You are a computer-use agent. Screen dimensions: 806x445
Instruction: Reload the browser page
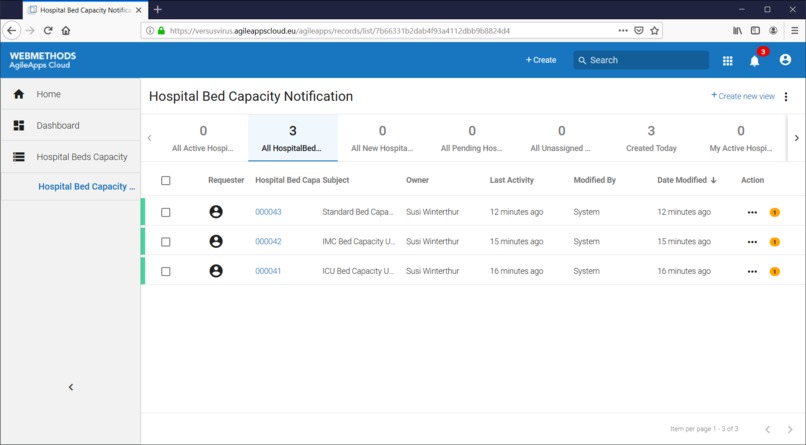point(48,30)
